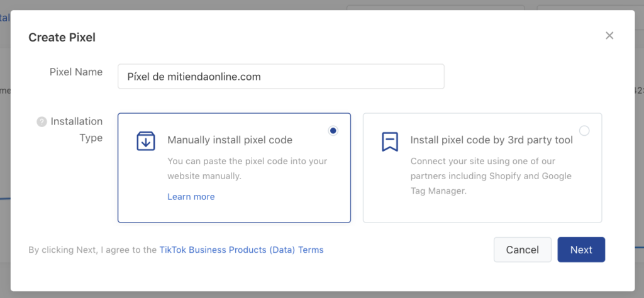Select the 3rd party tool radio button
This screenshot has width=644, height=298.
click(x=584, y=131)
